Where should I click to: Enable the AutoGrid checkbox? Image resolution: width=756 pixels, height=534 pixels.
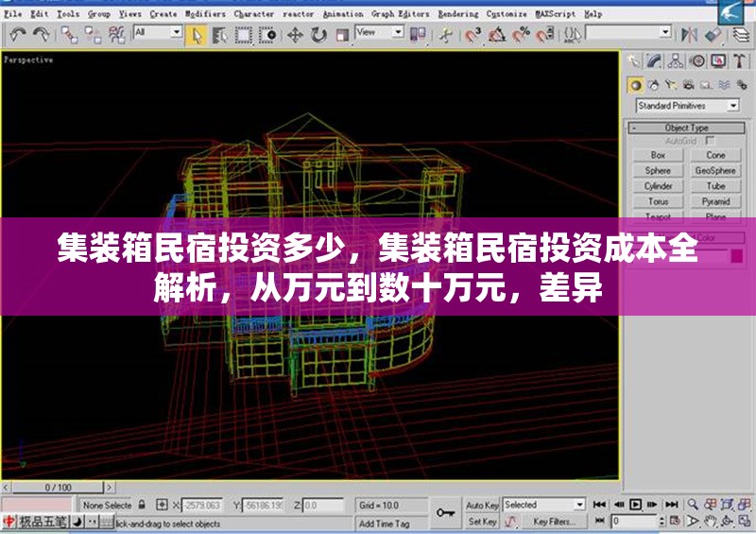(x=710, y=141)
